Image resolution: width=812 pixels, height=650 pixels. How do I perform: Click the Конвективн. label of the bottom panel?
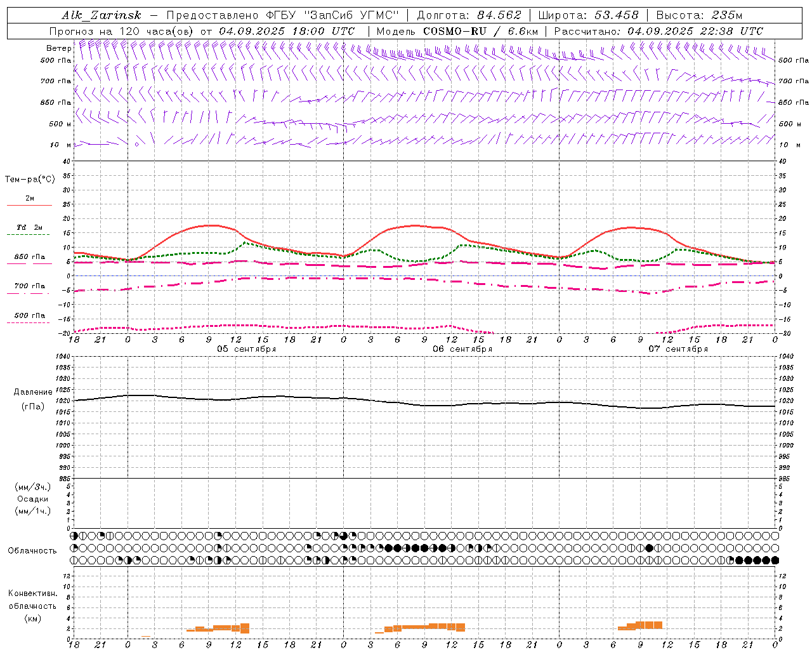(x=32, y=594)
